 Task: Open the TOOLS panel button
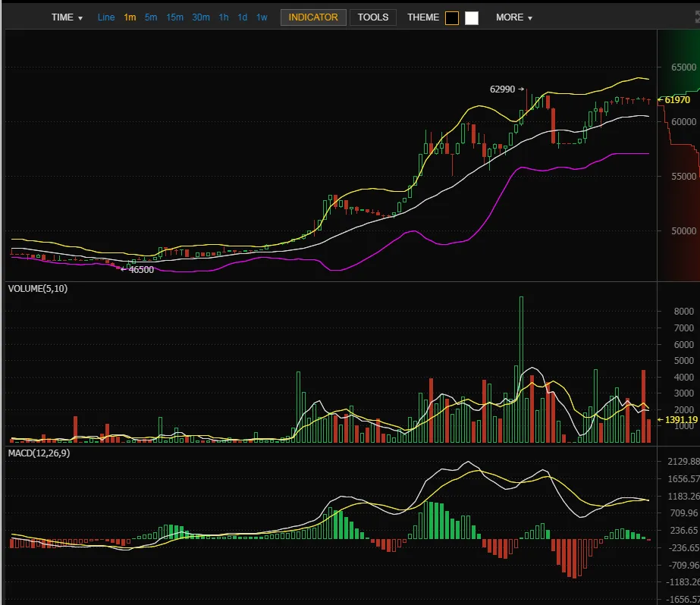[373, 17]
